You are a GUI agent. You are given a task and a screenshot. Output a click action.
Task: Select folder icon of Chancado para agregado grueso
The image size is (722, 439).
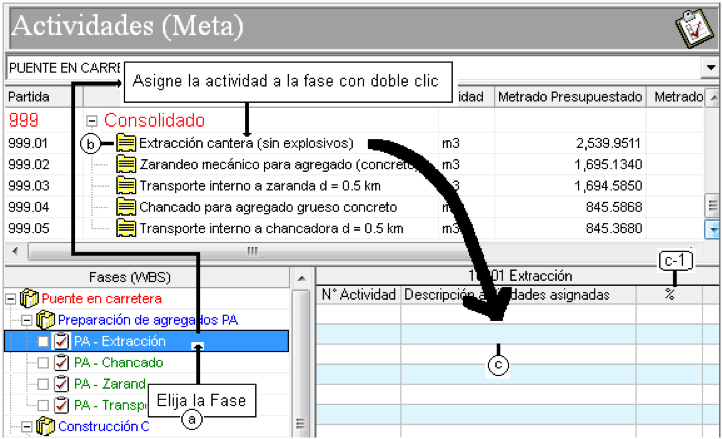126,207
